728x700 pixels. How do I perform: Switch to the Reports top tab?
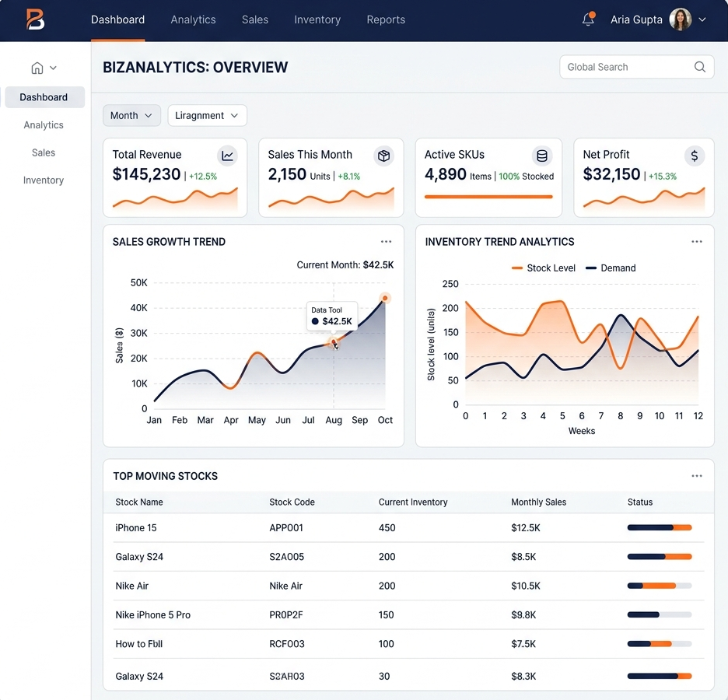[x=386, y=19]
